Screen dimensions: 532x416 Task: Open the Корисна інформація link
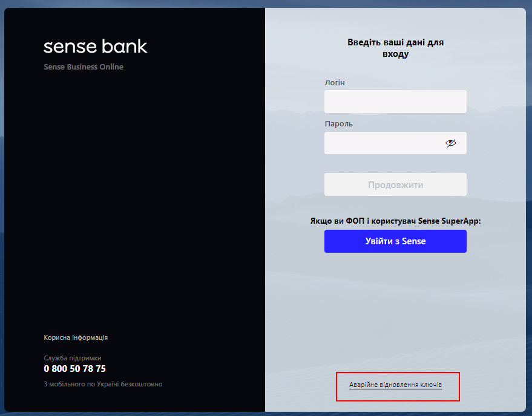(76, 337)
